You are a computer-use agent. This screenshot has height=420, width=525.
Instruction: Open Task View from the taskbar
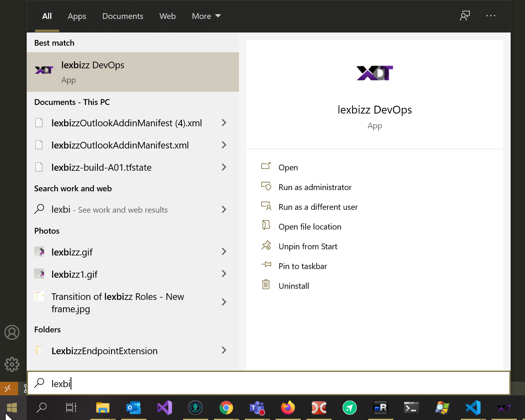(71, 408)
